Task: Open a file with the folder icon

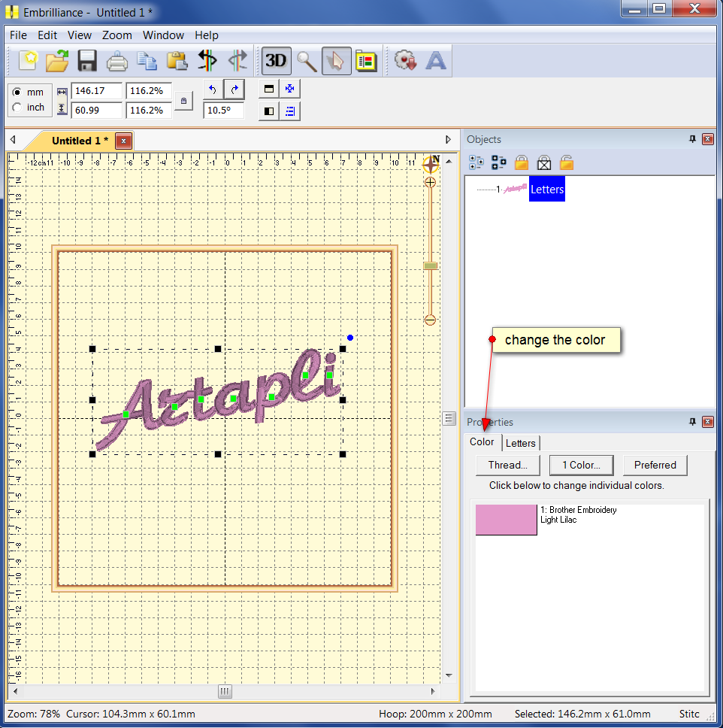Action: point(57,61)
